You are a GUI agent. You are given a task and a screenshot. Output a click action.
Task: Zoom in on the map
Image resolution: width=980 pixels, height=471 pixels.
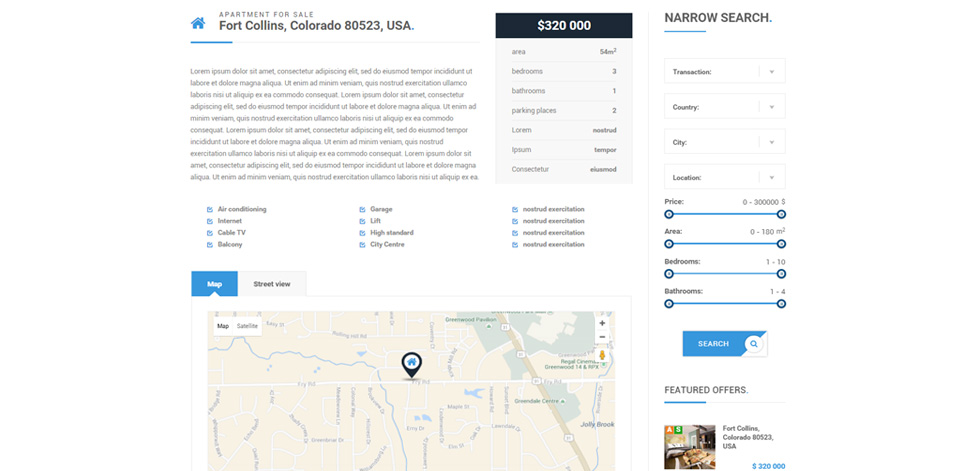[602, 323]
